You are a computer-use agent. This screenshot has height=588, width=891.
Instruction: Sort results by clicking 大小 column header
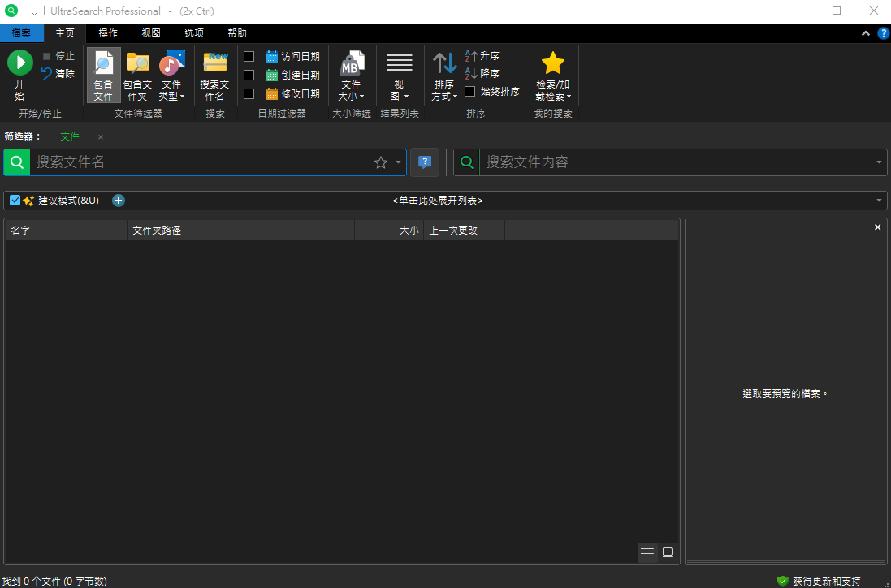(x=389, y=231)
